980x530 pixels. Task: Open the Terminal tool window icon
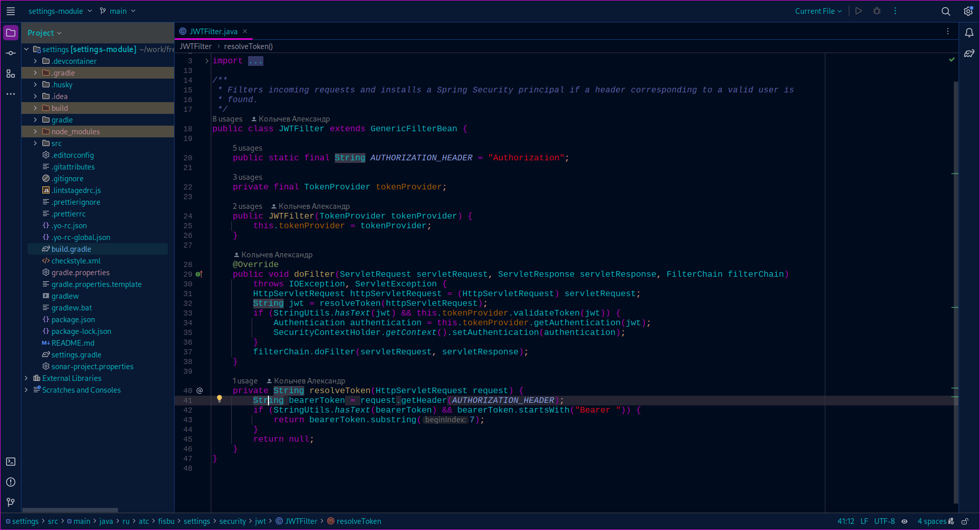click(x=10, y=462)
